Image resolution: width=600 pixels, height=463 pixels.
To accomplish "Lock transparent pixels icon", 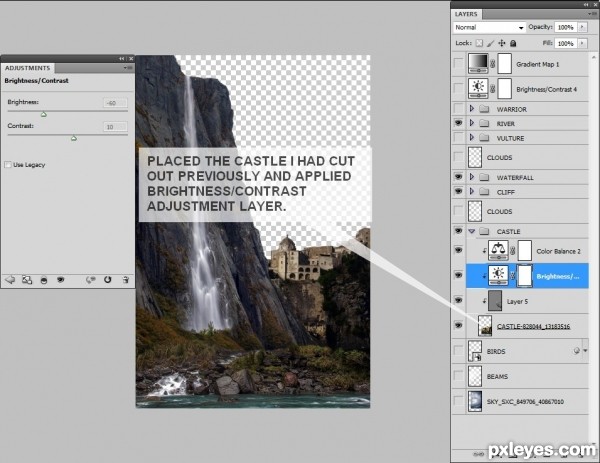I will (479, 43).
